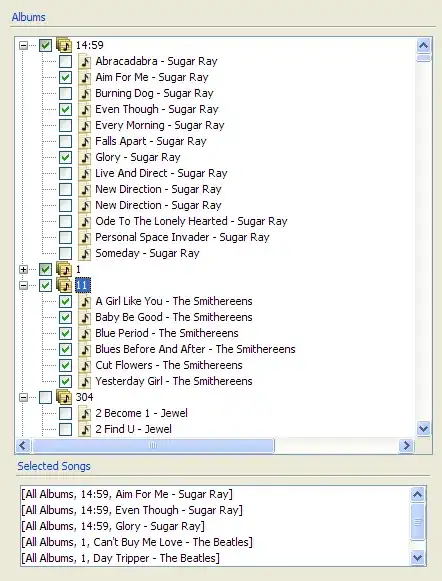
Task: Expand the album 1 node
Action: pos(23,269)
